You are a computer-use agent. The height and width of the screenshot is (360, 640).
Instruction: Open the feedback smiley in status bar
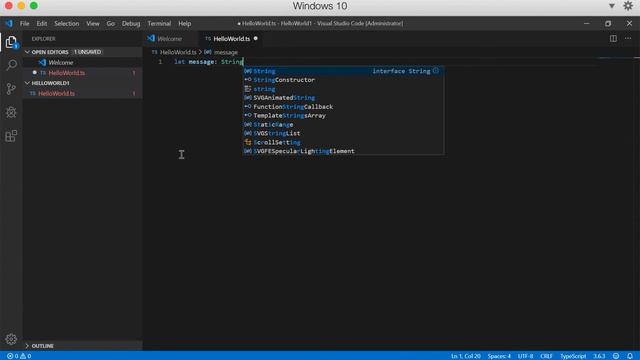[x=616, y=356]
